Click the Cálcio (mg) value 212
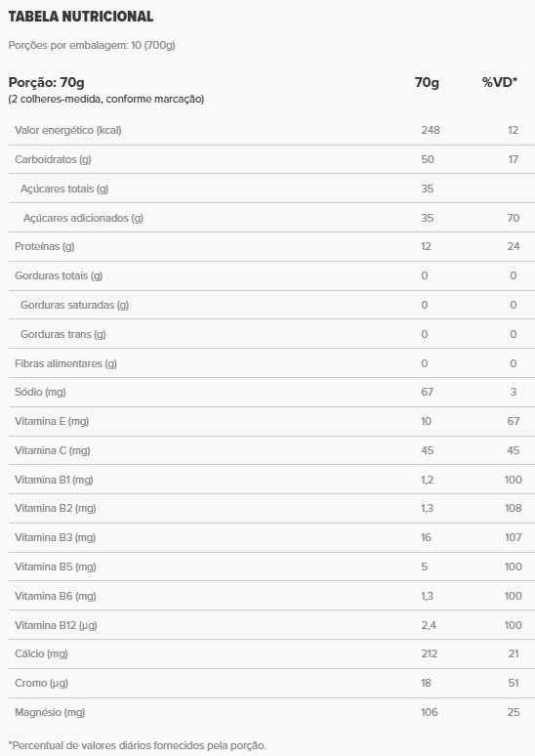This screenshot has height=756, width=535. pos(429,653)
